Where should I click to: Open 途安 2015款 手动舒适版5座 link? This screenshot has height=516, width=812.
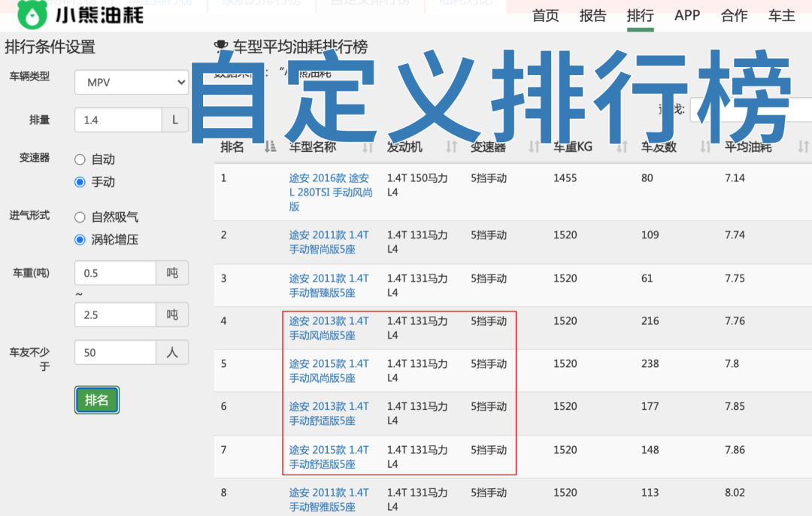click(x=329, y=457)
